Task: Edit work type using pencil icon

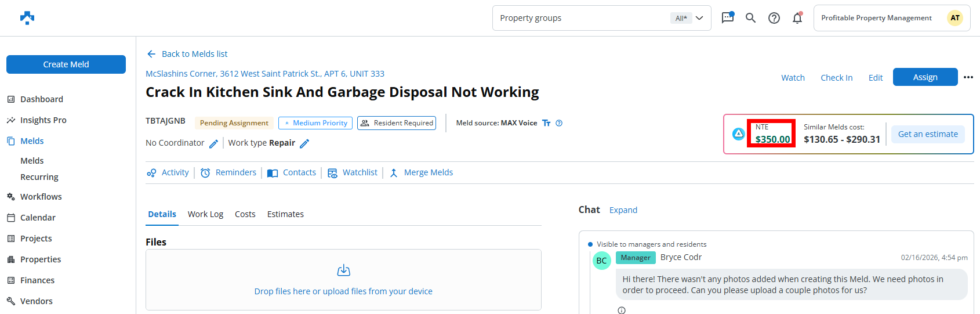Action: pos(304,143)
